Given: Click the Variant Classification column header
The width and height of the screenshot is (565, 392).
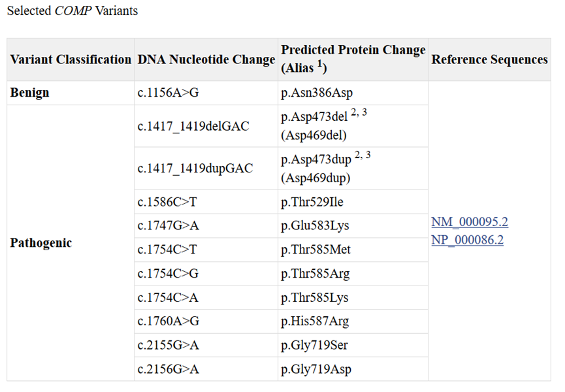Looking at the screenshot, I should click(x=71, y=59).
